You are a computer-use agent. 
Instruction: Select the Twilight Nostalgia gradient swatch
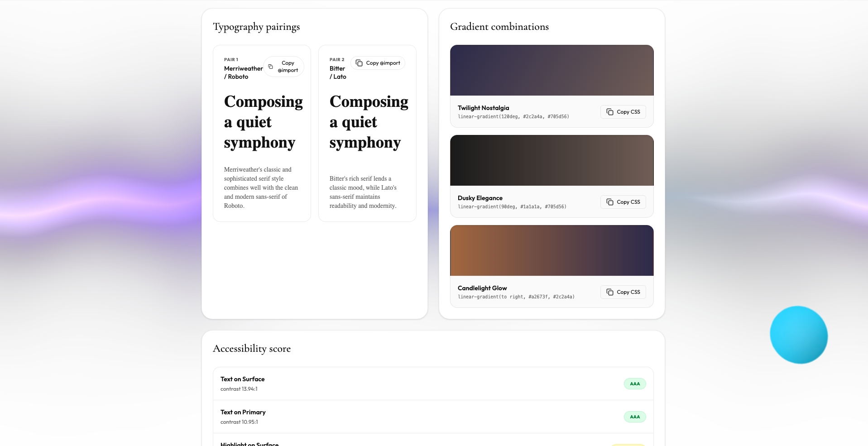552,70
